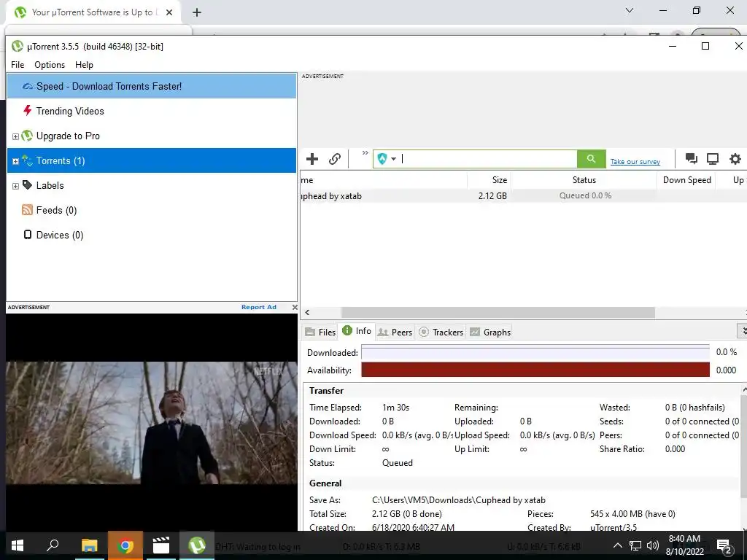
Task: Open the File menu
Action: [x=18, y=65]
